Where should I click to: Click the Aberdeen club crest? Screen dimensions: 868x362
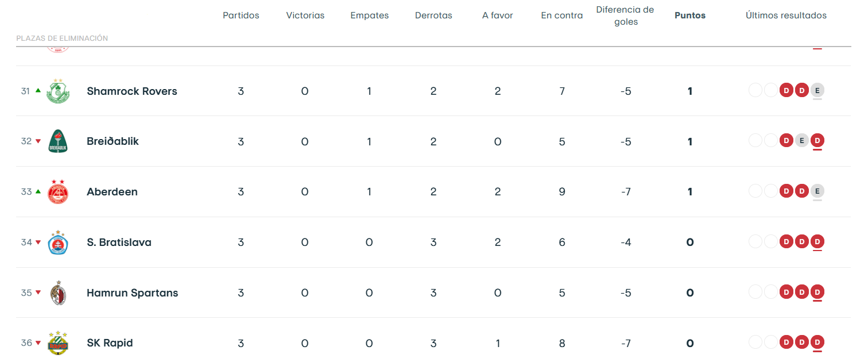(58, 192)
